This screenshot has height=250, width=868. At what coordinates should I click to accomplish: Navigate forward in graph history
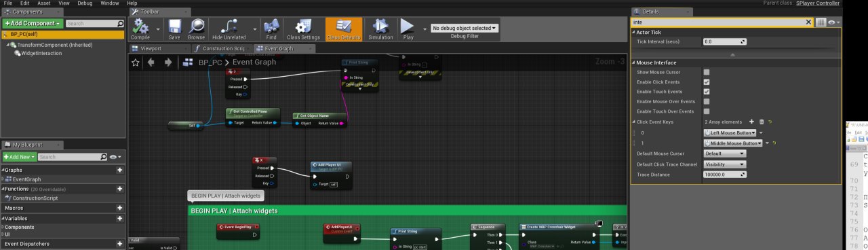coord(167,62)
